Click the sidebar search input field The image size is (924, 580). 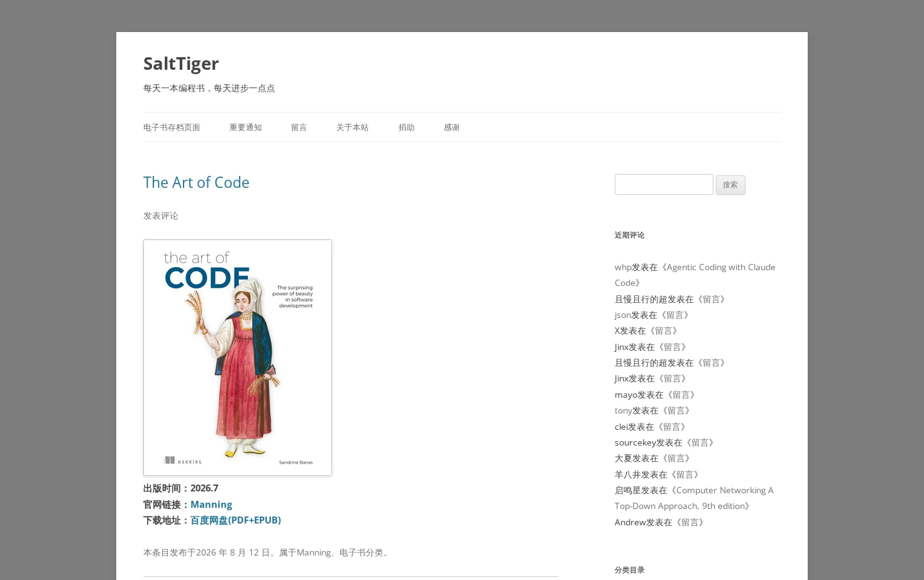[x=664, y=184]
